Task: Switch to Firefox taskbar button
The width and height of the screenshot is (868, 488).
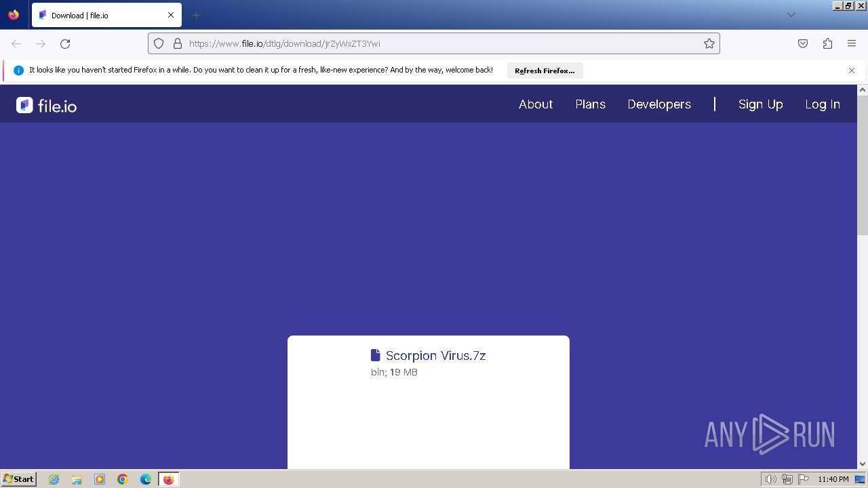Action: click(168, 479)
